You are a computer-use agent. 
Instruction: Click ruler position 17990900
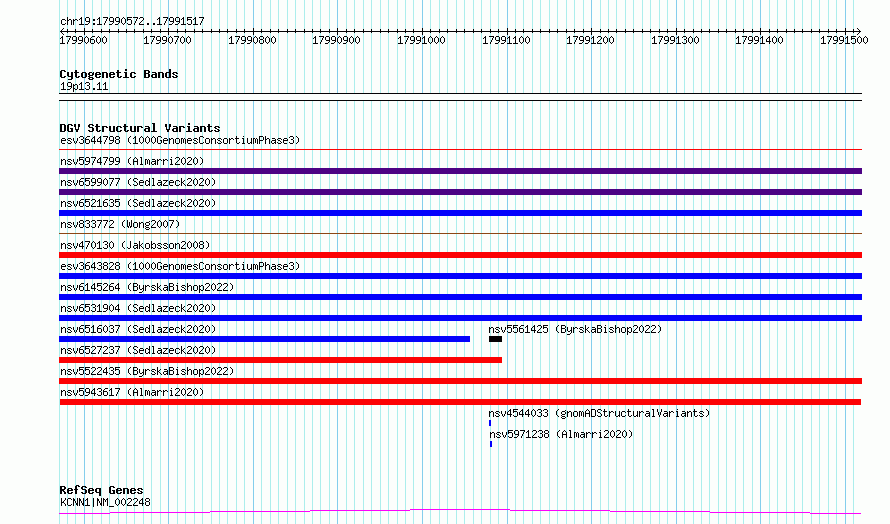(336, 40)
